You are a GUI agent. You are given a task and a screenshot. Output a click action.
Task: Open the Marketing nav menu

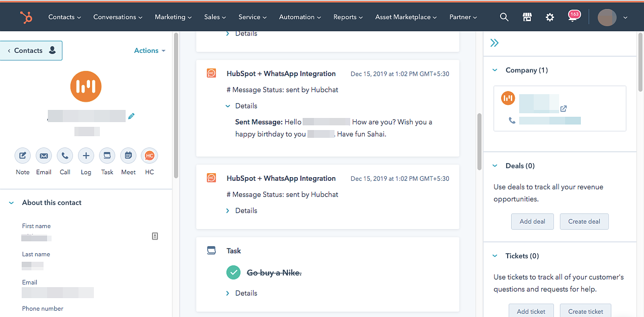173,17
